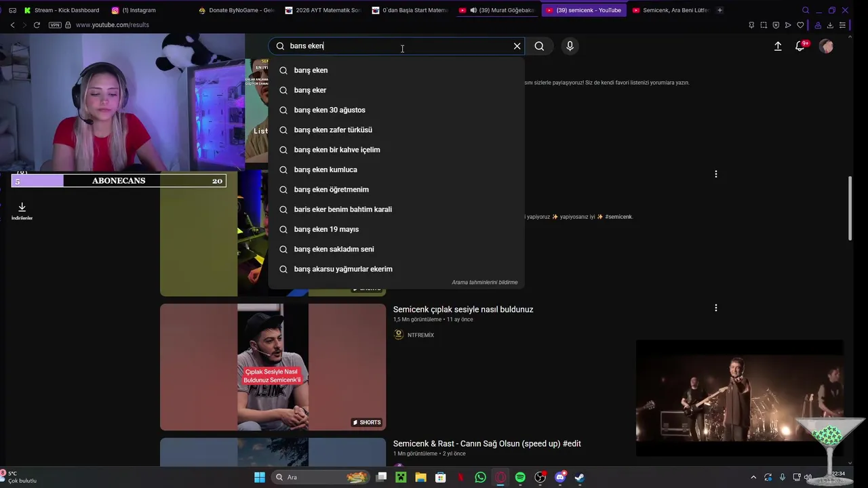868x488 pixels.
Task: Focus the search box containing 'barıs eken'
Action: 396,46
